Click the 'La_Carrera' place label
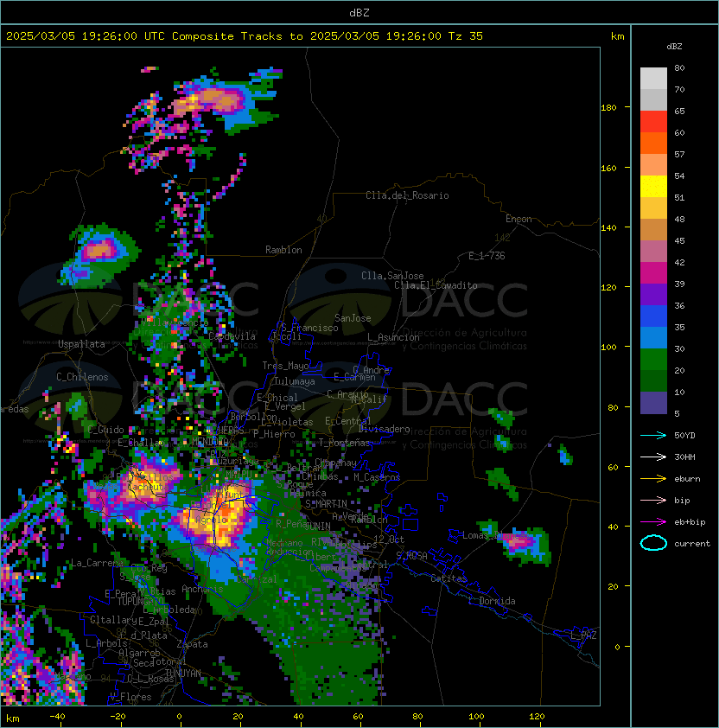 point(97,563)
